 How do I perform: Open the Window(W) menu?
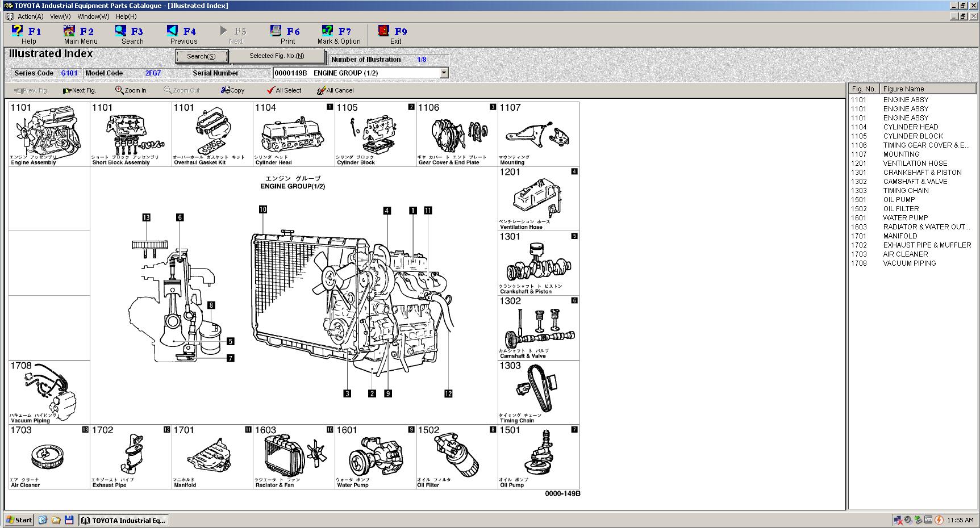click(x=93, y=16)
